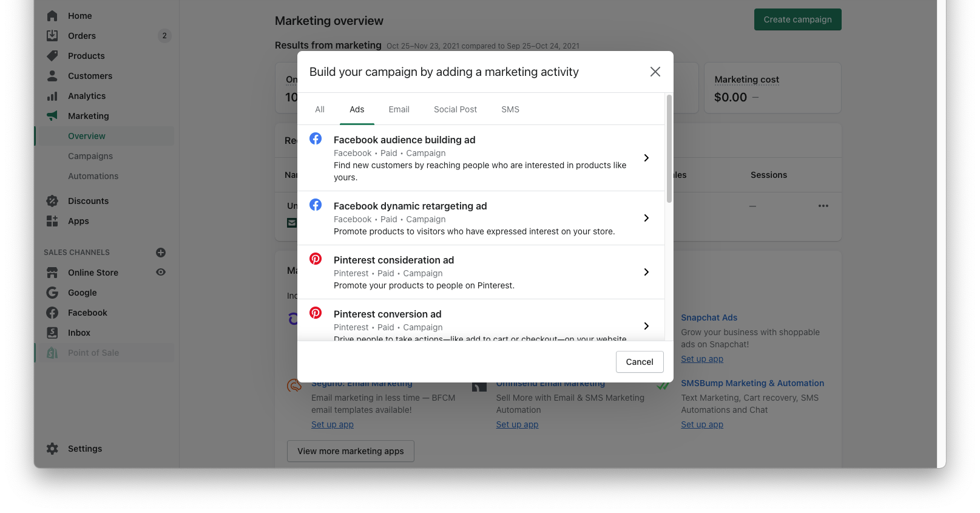Click the Orders count badge 2
The height and width of the screenshot is (513, 980).
164,36
